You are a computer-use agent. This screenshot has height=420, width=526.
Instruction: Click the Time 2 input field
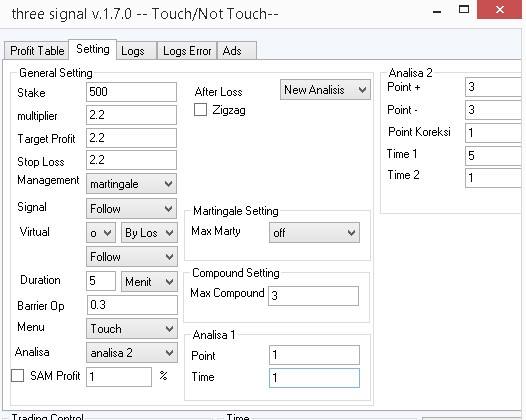pos(493,178)
